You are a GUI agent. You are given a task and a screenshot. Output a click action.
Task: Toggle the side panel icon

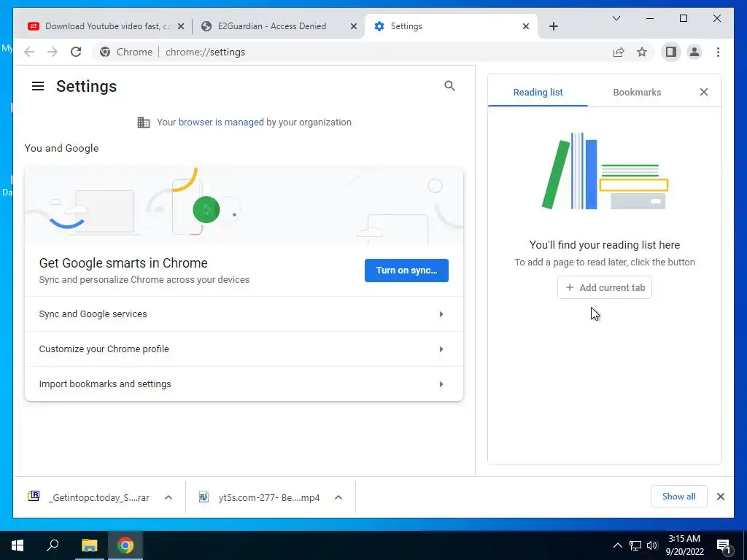coord(671,52)
